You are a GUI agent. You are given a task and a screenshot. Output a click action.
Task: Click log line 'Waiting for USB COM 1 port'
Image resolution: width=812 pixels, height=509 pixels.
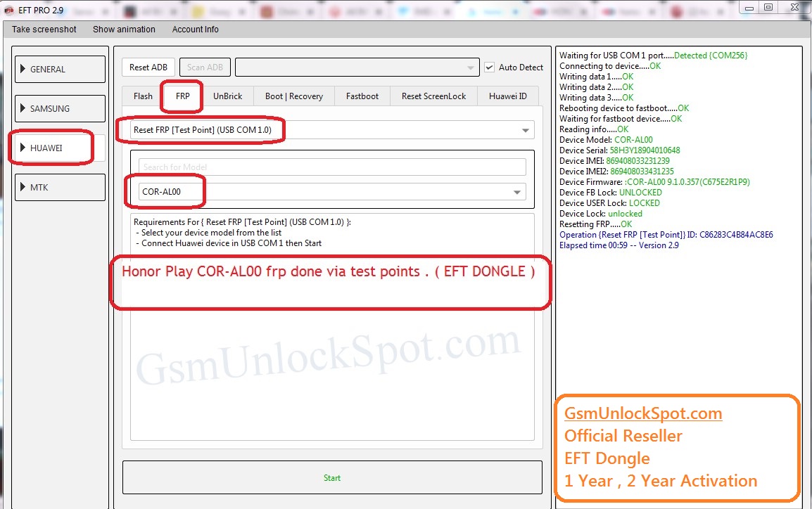pos(654,56)
